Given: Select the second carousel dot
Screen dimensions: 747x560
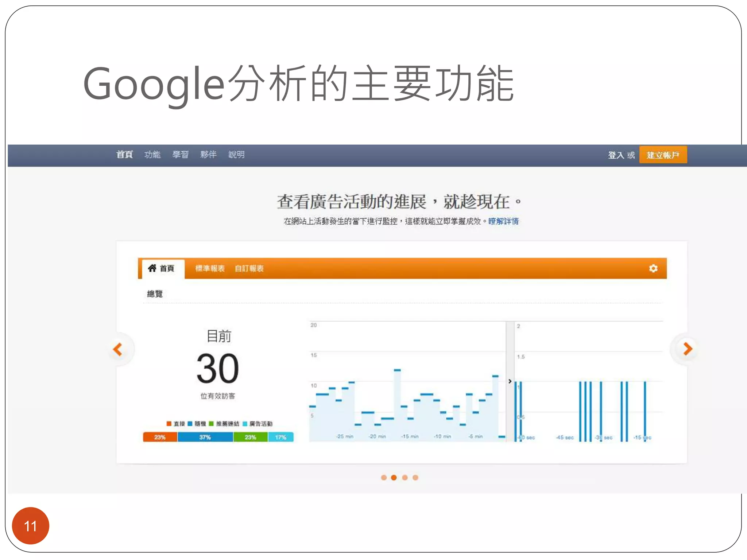Looking at the screenshot, I should tap(394, 478).
